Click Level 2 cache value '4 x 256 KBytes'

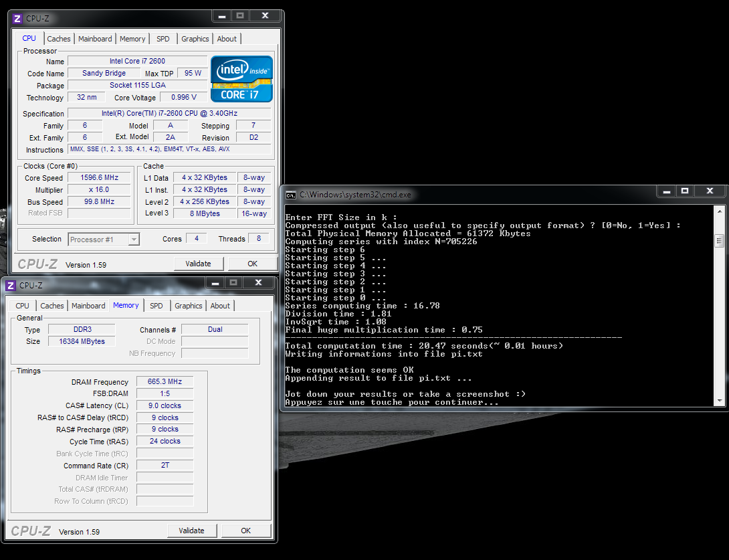click(205, 202)
